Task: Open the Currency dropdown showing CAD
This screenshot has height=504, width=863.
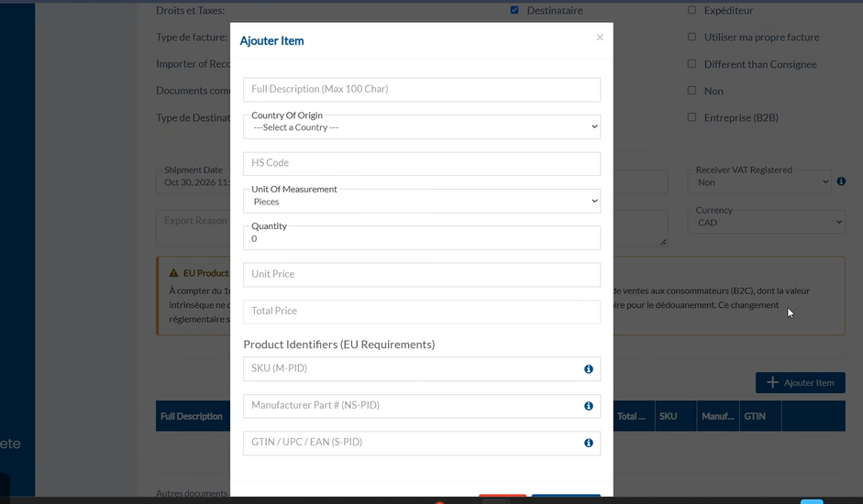Action: pos(766,223)
